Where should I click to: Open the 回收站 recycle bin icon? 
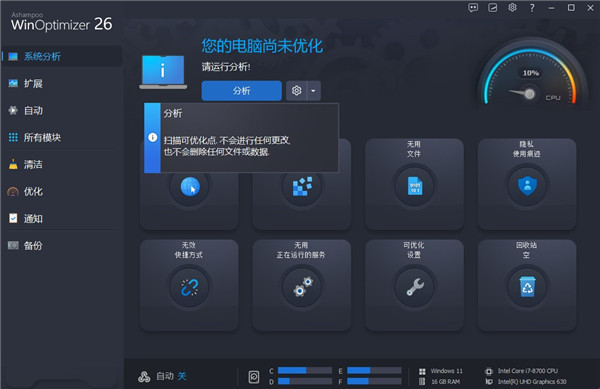527,287
